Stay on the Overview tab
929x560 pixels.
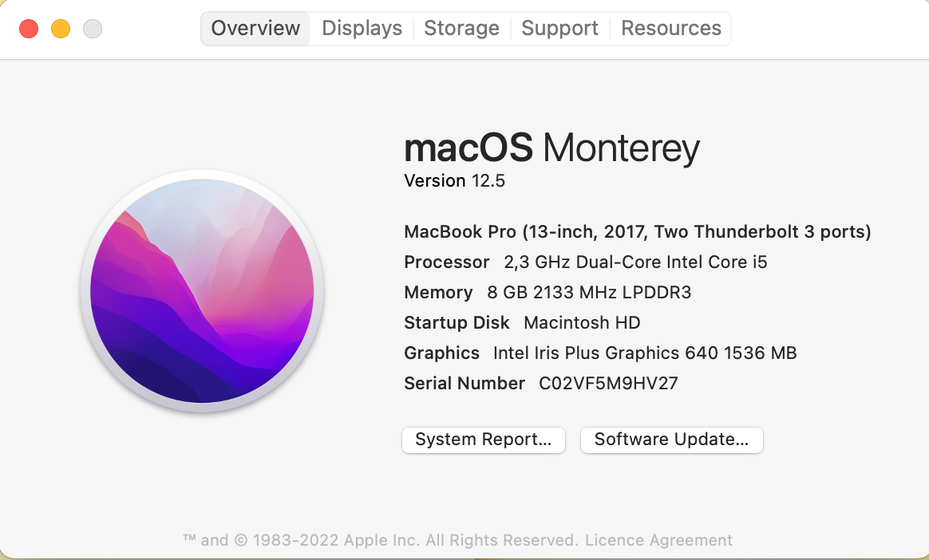click(255, 28)
